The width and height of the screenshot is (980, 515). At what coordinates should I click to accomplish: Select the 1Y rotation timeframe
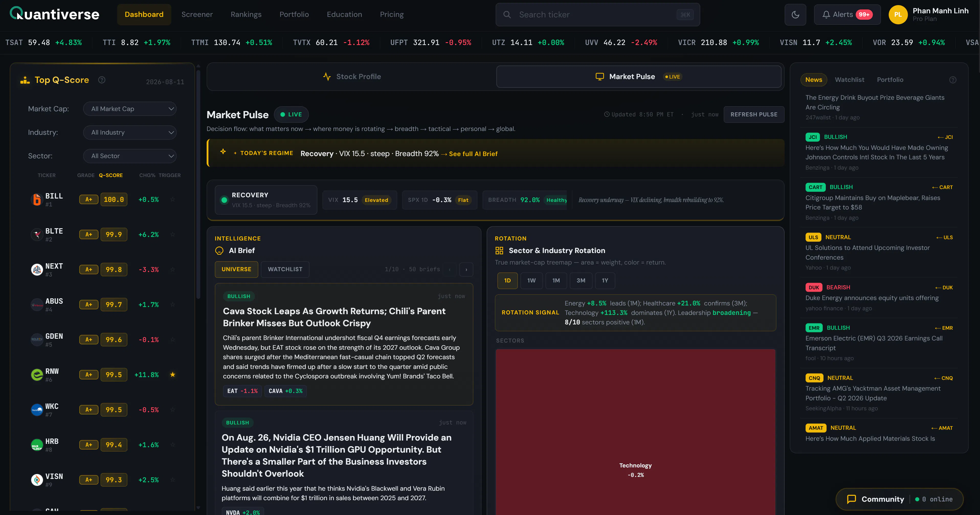pyautogui.click(x=605, y=281)
